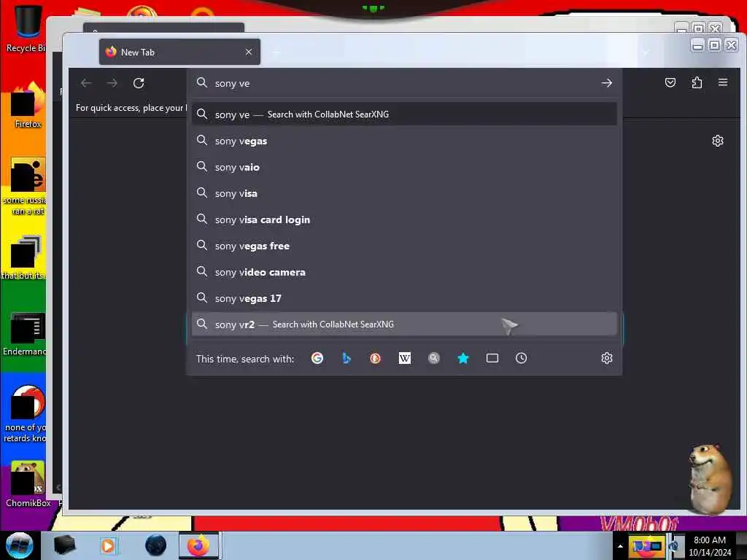Search this time with Google
This screenshot has width=747, height=560.
[317, 358]
